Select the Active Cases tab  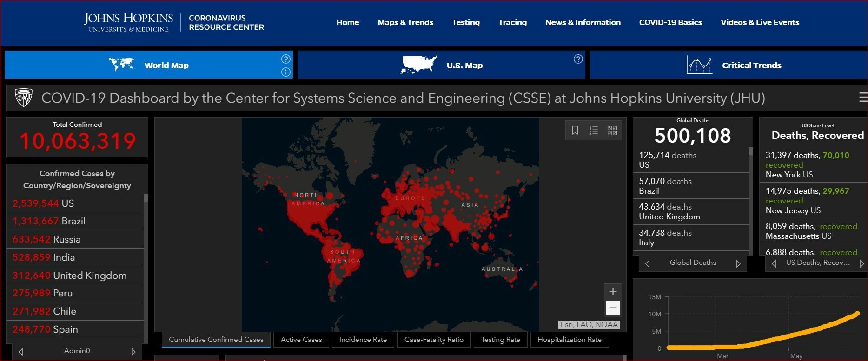[301, 340]
